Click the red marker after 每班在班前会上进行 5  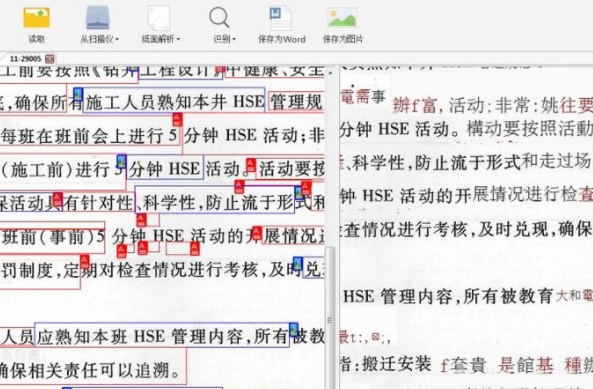177,119
